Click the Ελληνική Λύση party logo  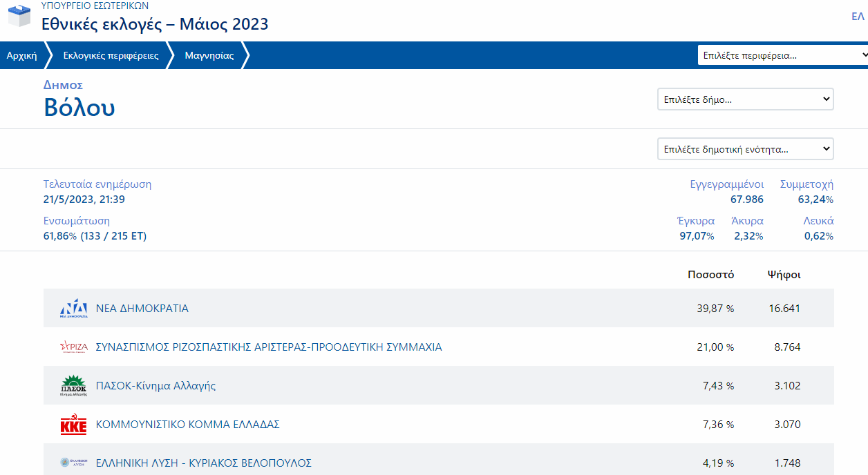point(73,463)
